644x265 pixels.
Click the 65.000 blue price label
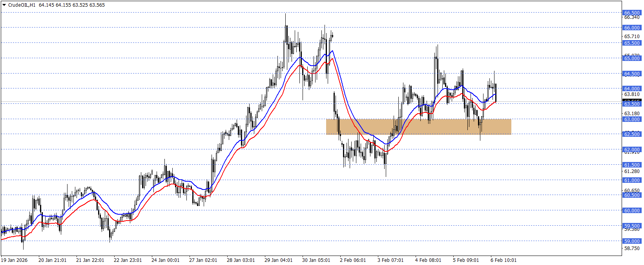pos(632,58)
